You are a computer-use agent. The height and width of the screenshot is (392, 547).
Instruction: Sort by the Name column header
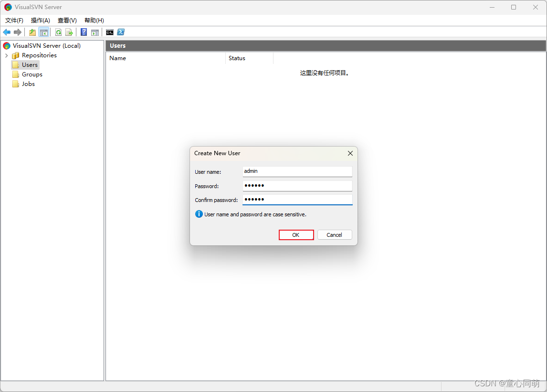click(x=166, y=58)
